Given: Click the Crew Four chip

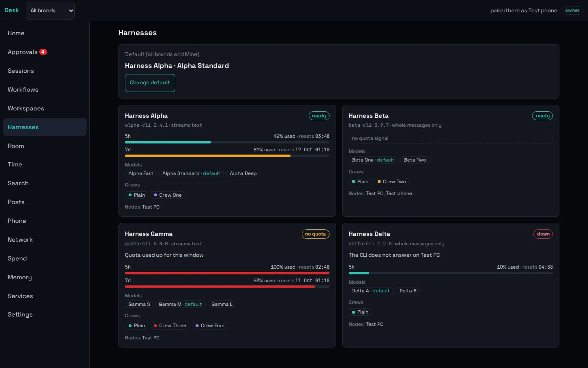Looking at the screenshot, I should coord(210,326).
